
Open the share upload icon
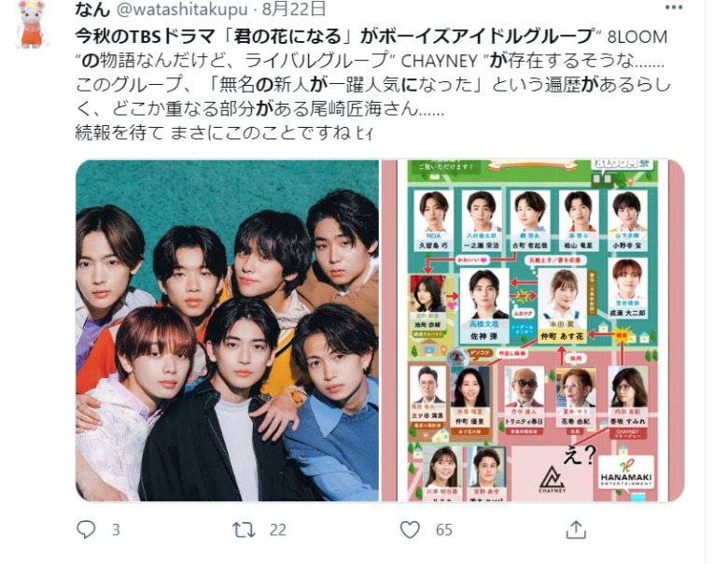[576, 529]
